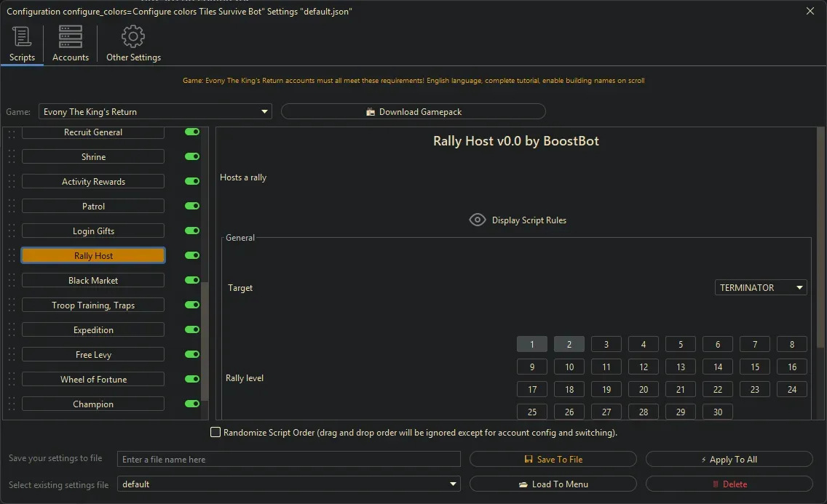
Task: Open the Accounts server icon tab
Action: pyautogui.click(x=71, y=37)
